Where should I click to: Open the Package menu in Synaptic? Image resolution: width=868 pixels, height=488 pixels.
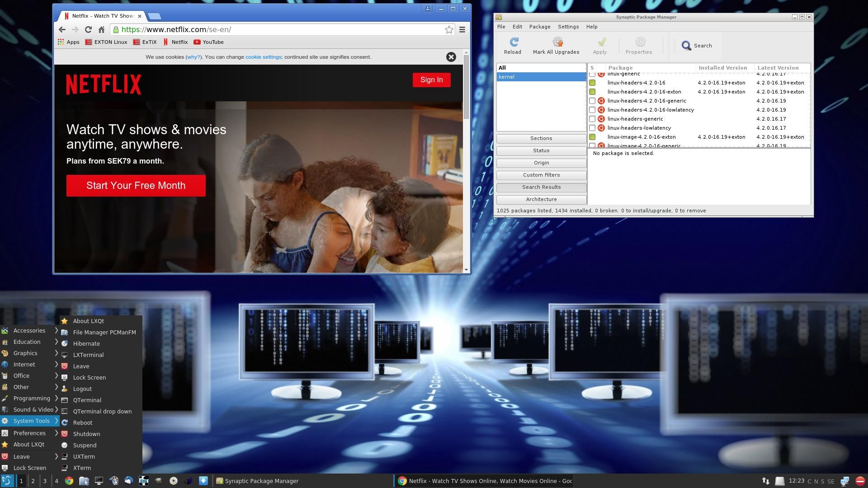(540, 27)
